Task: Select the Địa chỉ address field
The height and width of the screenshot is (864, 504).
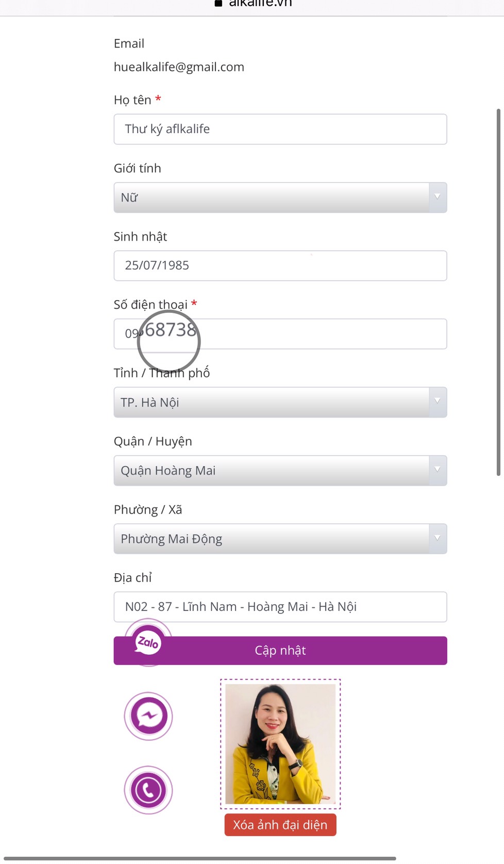Action: (x=280, y=607)
